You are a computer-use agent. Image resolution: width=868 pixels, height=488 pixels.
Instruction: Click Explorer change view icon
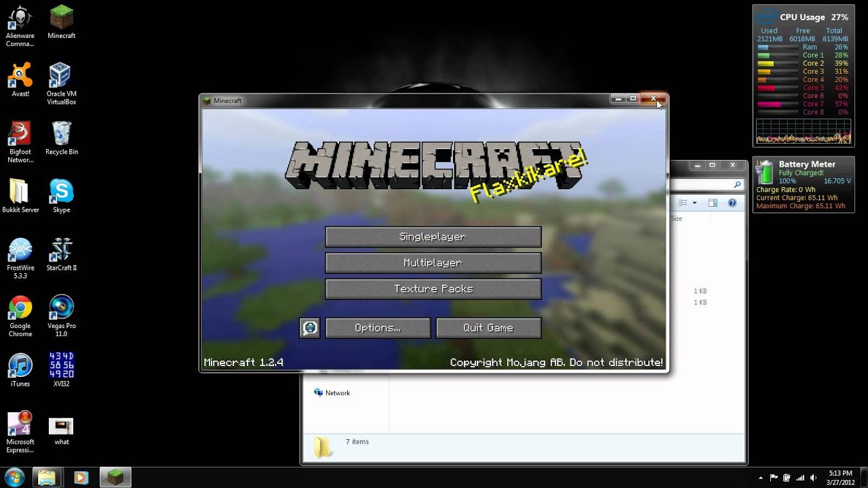click(x=684, y=203)
